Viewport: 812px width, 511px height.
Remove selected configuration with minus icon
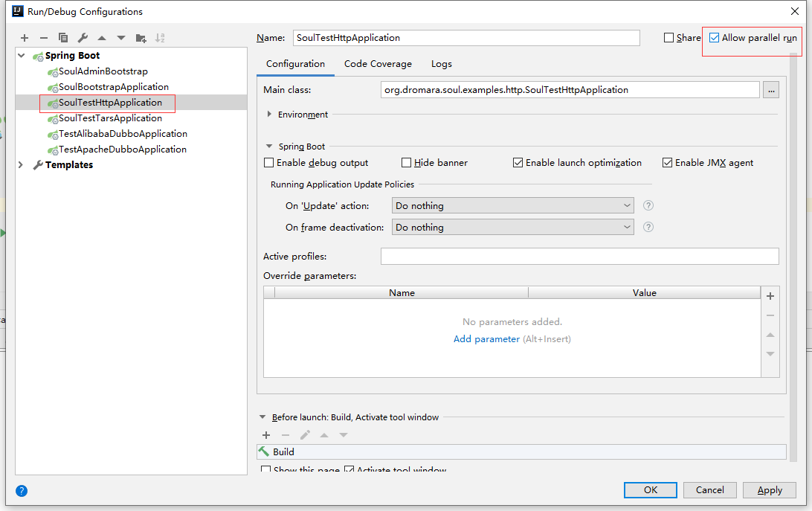click(x=43, y=38)
